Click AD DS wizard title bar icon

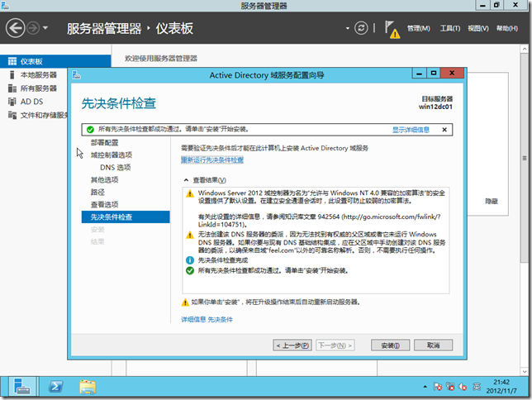pos(76,74)
